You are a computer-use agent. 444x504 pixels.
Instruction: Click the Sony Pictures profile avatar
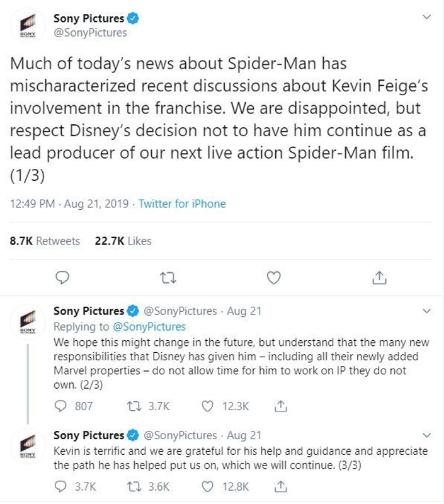pyautogui.click(x=26, y=22)
